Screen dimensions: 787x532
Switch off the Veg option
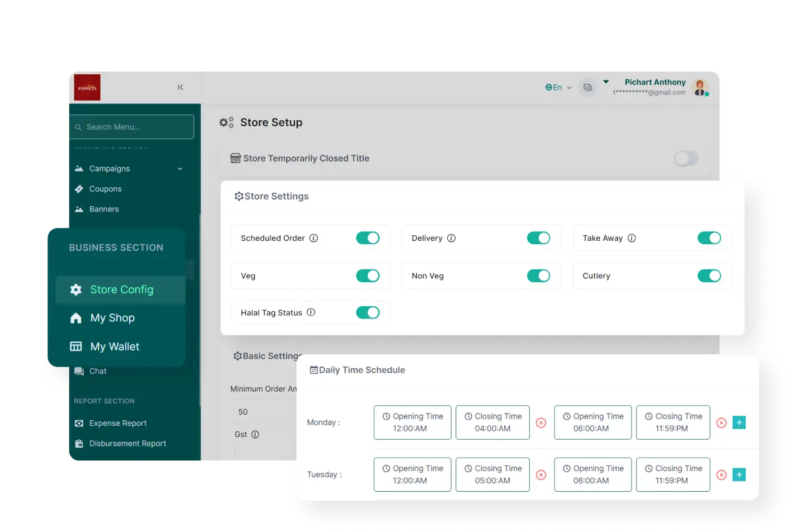(x=367, y=275)
